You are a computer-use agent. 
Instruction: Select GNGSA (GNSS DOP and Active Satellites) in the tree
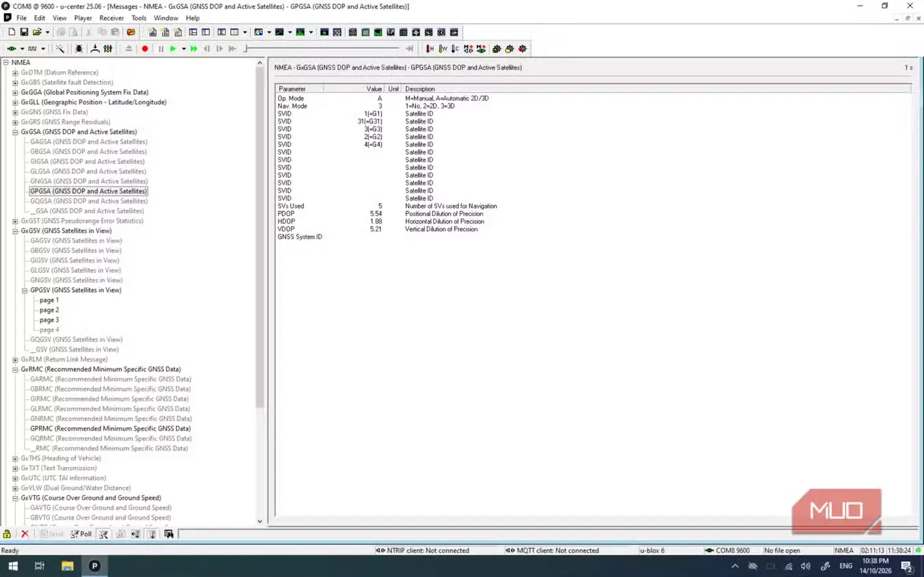tap(89, 181)
